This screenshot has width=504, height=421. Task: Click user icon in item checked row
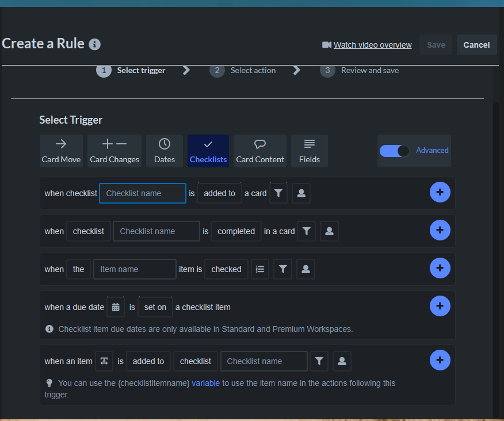click(x=306, y=269)
